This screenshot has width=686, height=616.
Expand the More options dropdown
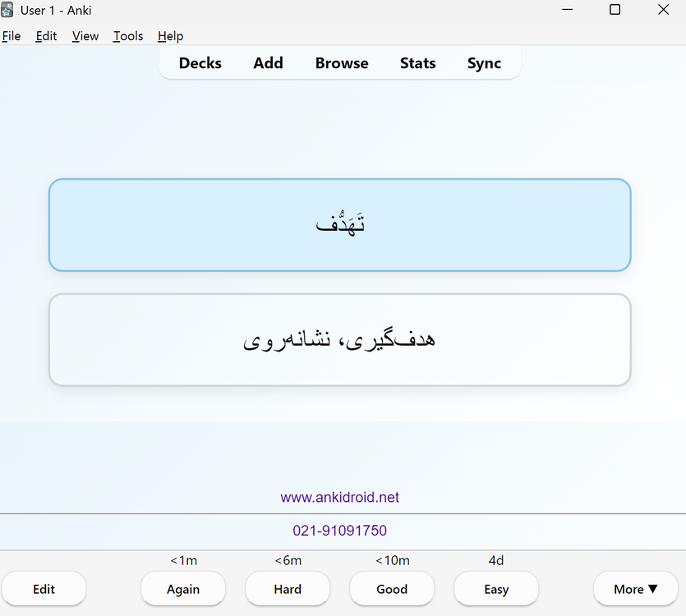point(636,589)
